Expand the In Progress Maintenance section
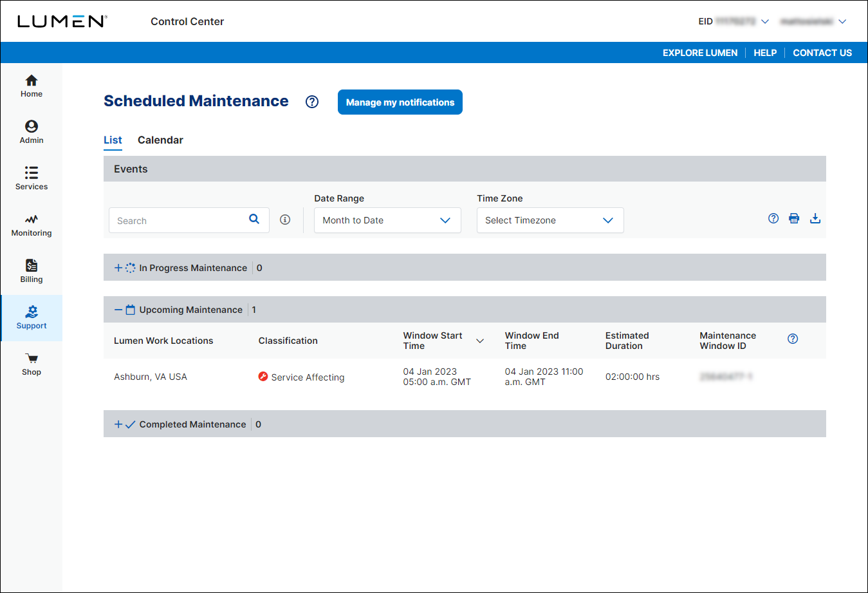868x593 pixels. coord(118,268)
